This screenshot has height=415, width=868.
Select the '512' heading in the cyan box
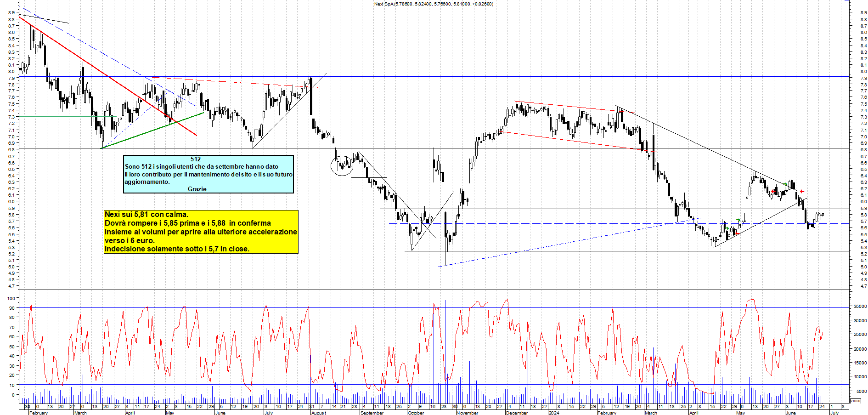(196, 159)
